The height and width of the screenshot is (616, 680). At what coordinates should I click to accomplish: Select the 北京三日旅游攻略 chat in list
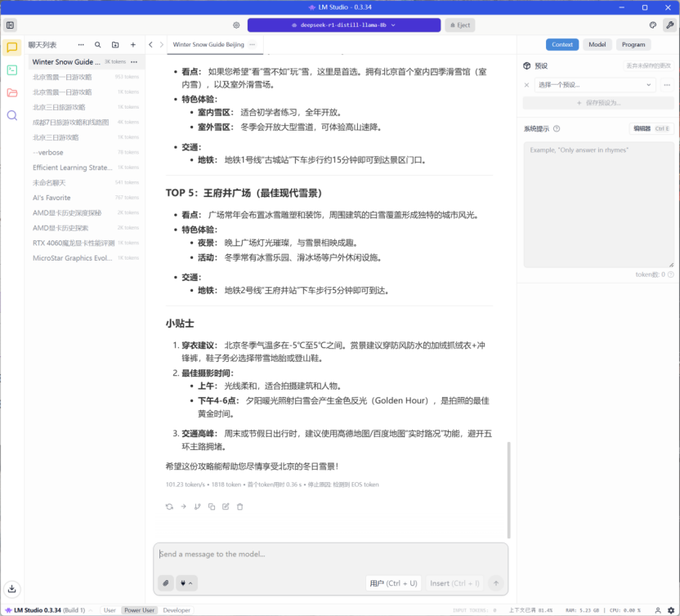click(x=59, y=107)
